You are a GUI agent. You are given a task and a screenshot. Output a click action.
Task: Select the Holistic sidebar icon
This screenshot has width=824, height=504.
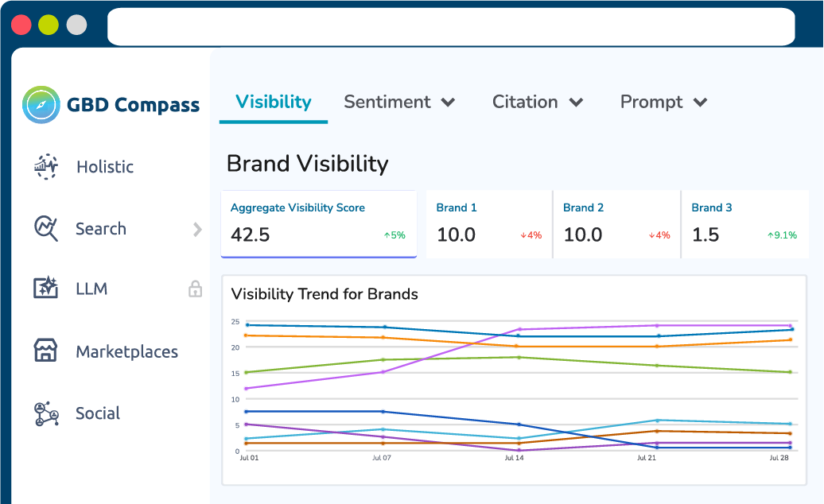[46, 166]
